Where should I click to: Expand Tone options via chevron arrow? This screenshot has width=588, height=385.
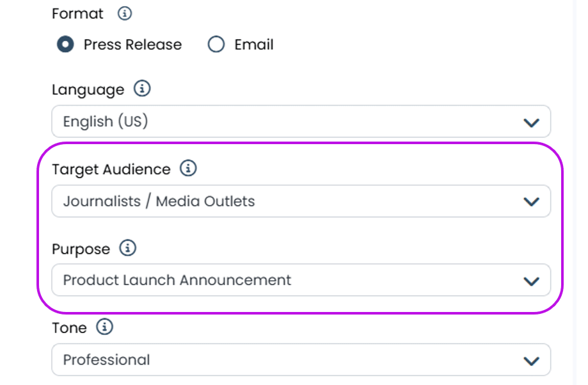tap(531, 361)
